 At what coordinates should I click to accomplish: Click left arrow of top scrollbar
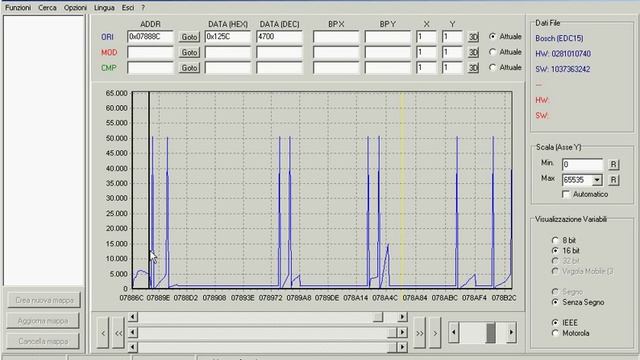click(x=133, y=317)
